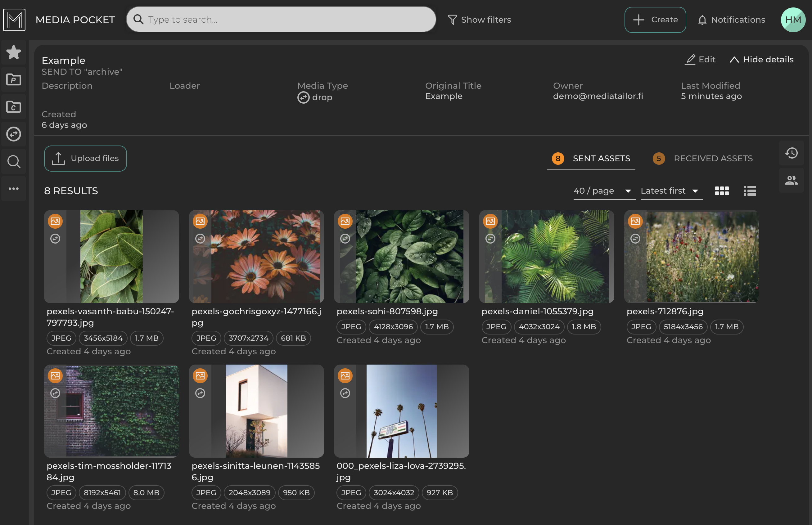Viewport: 812px width, 525px height.
Task: Open the drops exchange sidebar icon
Action: [14, 134]
